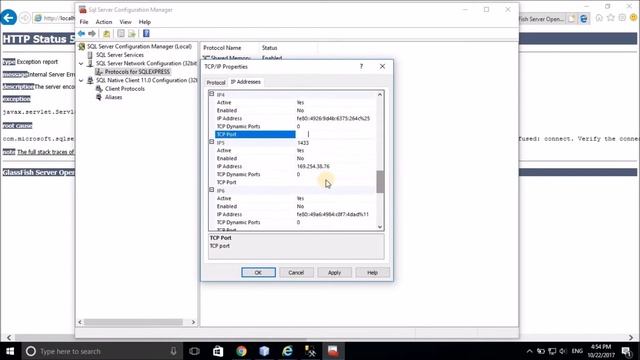
Task: Click the IP4 Enabled row
Action: [294, 110]
